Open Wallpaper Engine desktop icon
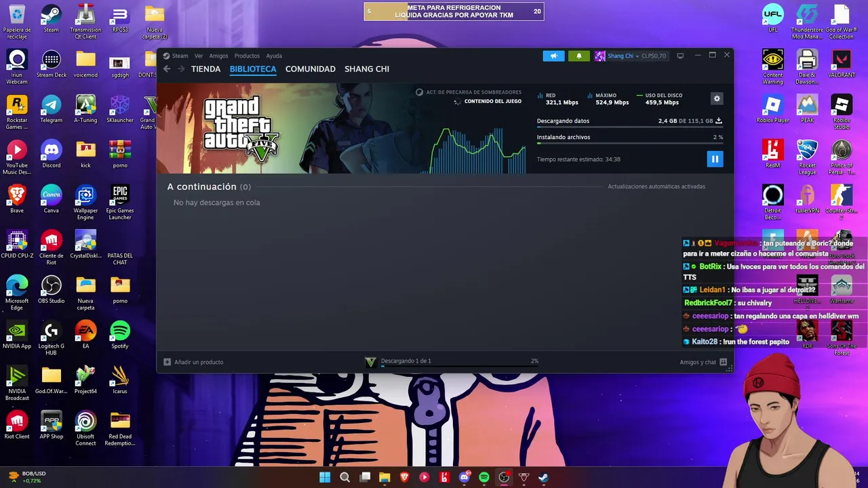 pyautogui.click(x=85, y=203)
